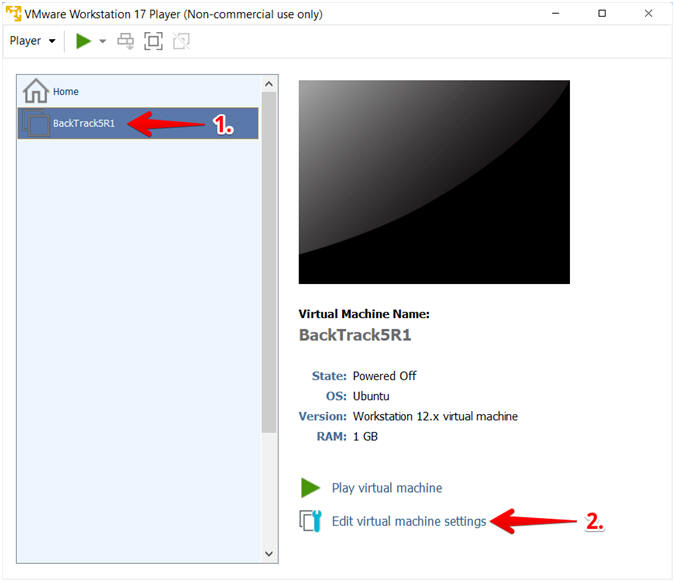This screenshot has height=582, width=675.
Task: Open Edit virtual machine settings link
Action: pyautogui.click(x=409, y=521)
